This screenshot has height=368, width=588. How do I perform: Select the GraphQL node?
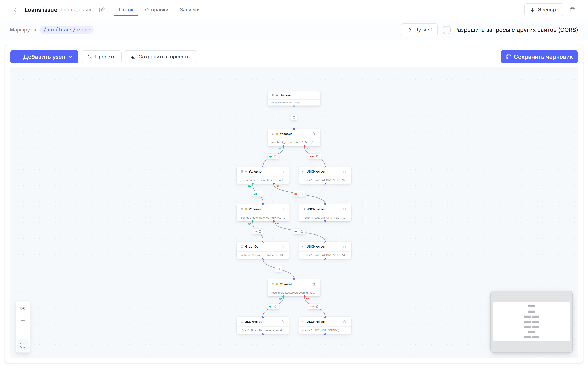pyautogui.click(x=263, y=250)
